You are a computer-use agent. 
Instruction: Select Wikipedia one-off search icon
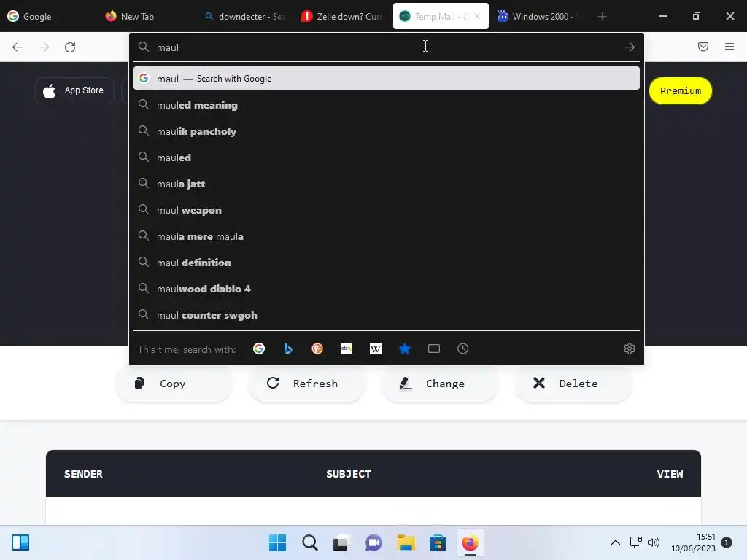pyautogui.click(x=376, y=349)
